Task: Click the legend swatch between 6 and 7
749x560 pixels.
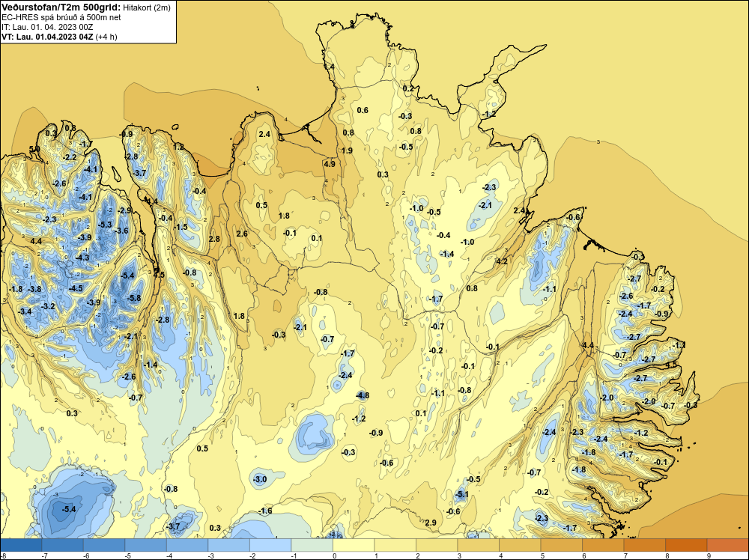Action: pos(603,545)
